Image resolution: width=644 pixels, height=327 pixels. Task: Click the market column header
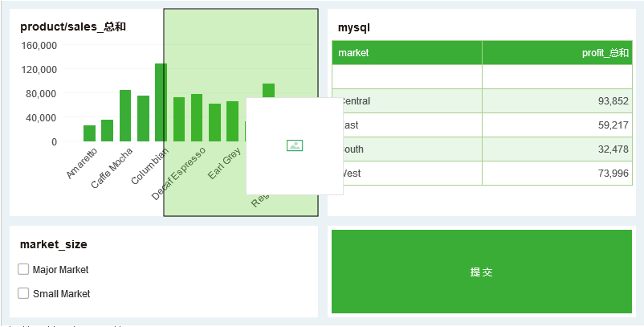point(406,53)
